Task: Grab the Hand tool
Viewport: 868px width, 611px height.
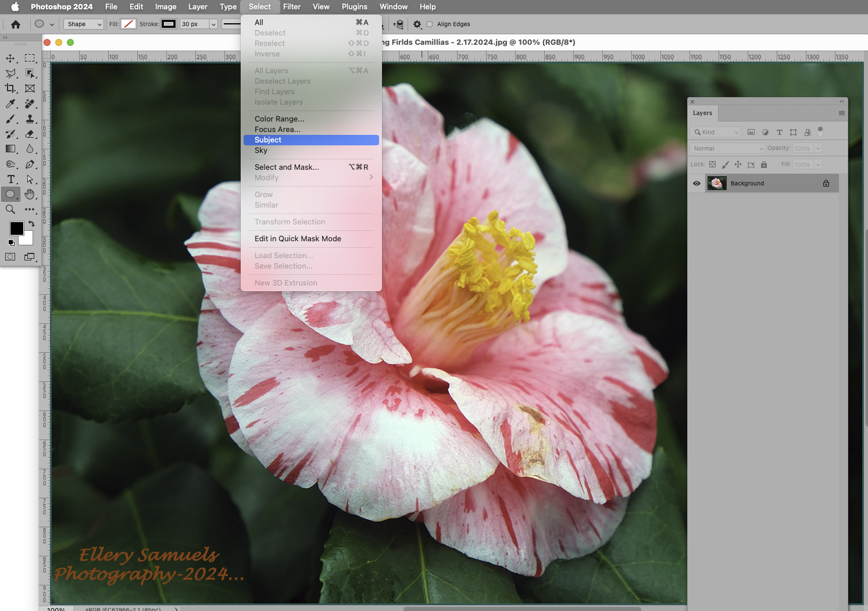Action: coord(30,194)
